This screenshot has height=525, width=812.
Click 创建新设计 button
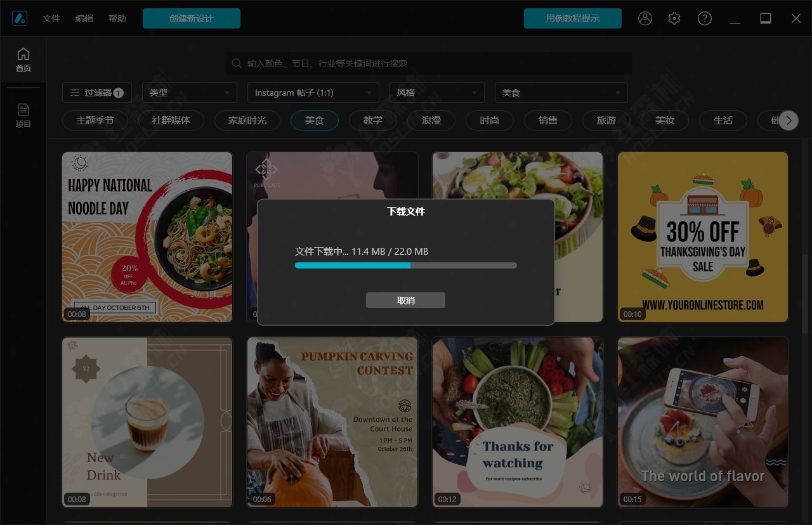coord(192,18)
